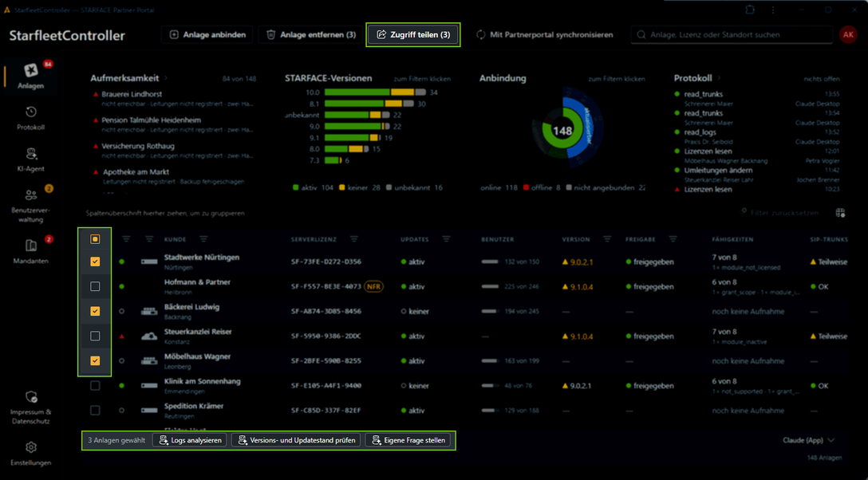Viewport: 868px width, 480px height.
Task: Click the Anlage anbinden button
Action: tap(207, 35)
